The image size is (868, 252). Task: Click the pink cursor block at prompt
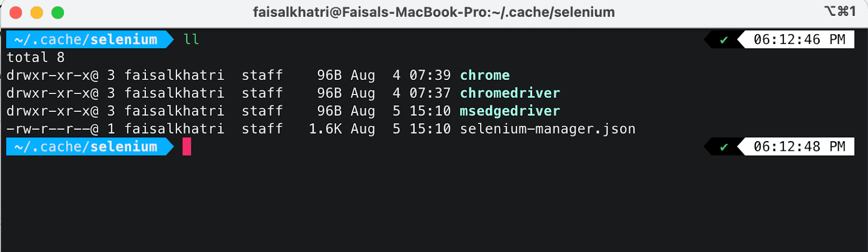[x=187, y=147]
